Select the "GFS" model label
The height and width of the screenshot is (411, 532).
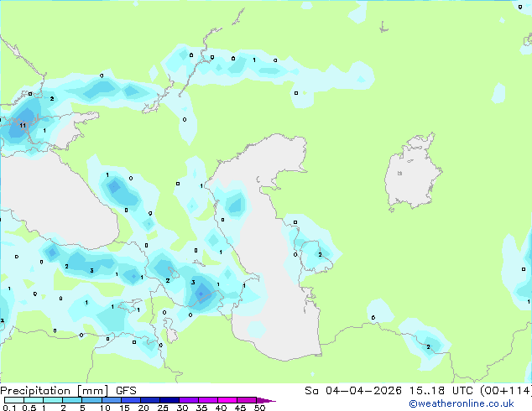click(126, 391)
